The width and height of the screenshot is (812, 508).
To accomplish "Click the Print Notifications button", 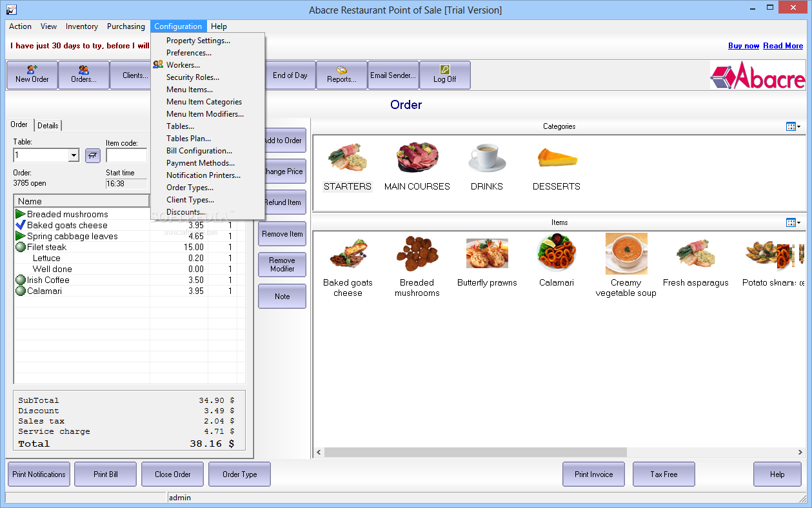I will click(39, 474).
